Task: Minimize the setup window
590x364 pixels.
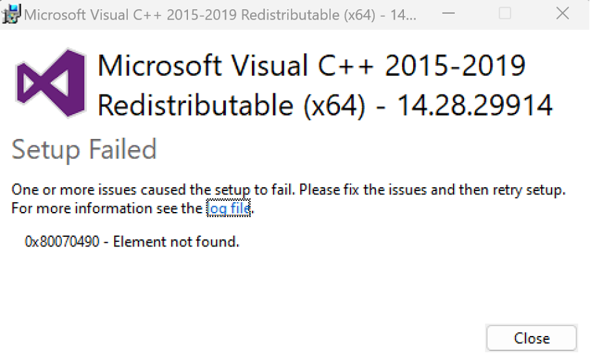Action: tap(446, 14)
